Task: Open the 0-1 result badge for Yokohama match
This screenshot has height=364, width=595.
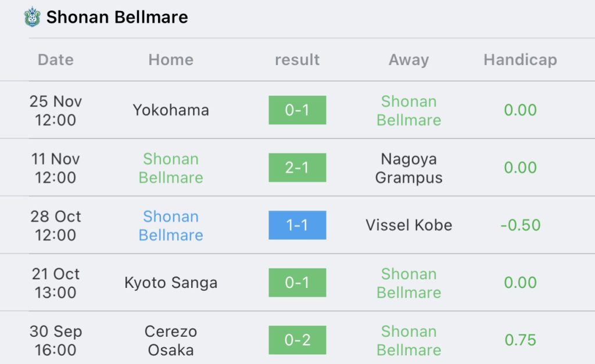Action: pyautogui.click(x=297, y=110)
